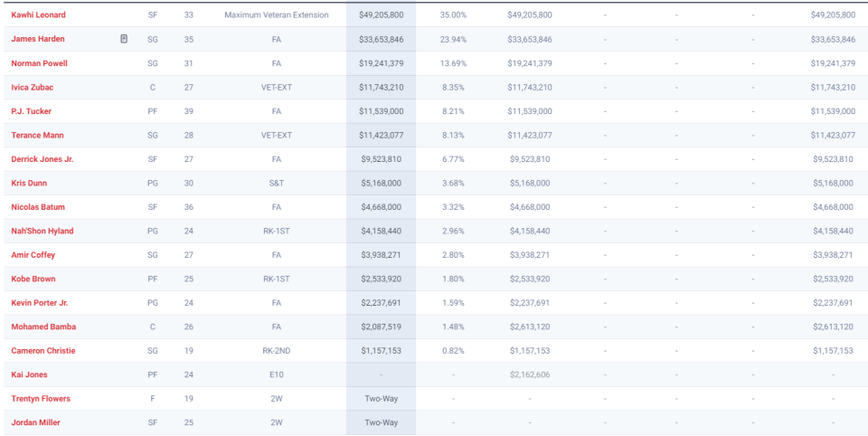Open Nah'Shon Hyland's player link
Screen dimensions: 868x436
42,231
